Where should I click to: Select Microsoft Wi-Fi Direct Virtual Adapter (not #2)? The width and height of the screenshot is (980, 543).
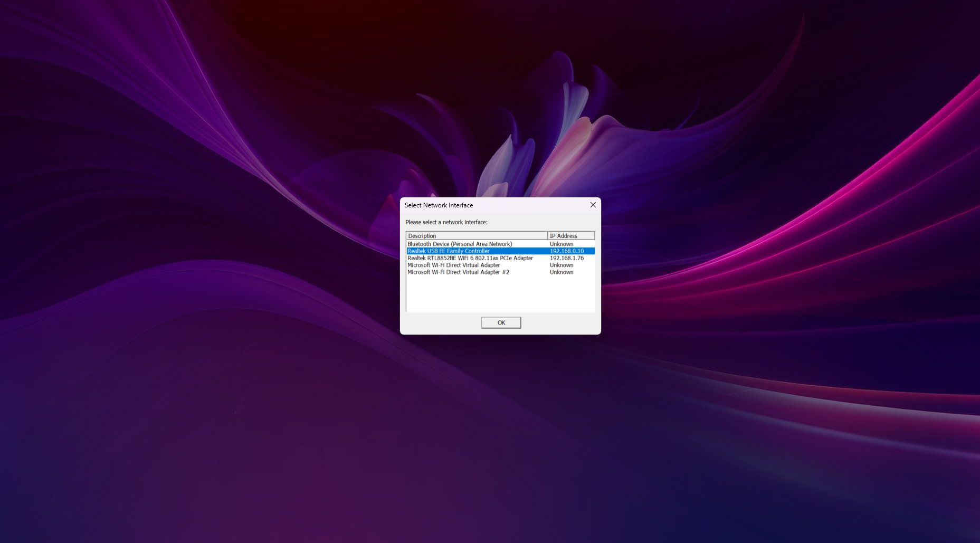[453, 265]
